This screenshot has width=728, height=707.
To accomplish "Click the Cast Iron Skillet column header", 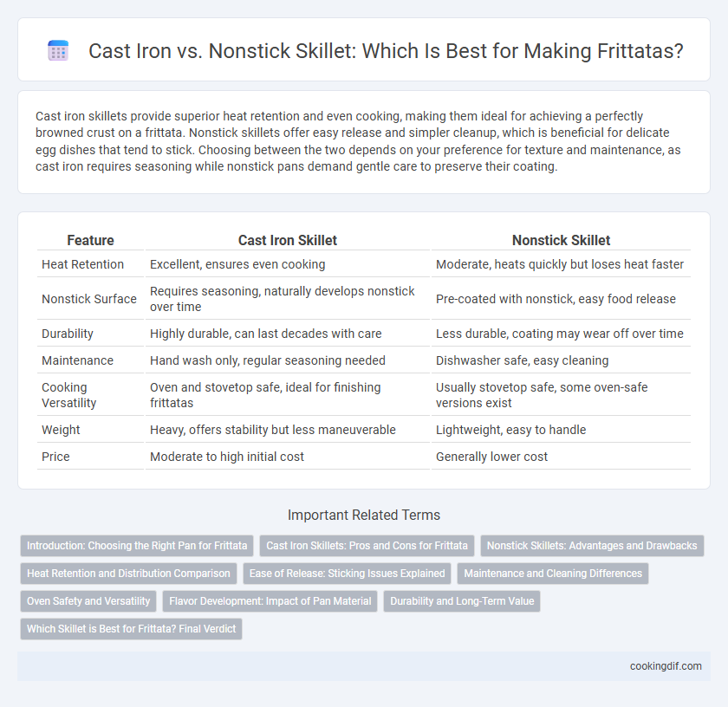I will (288, 240).
